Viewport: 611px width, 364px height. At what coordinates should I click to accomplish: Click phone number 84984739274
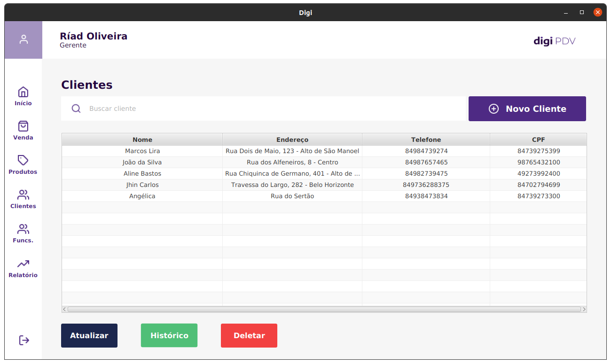[x=426, y=151]
